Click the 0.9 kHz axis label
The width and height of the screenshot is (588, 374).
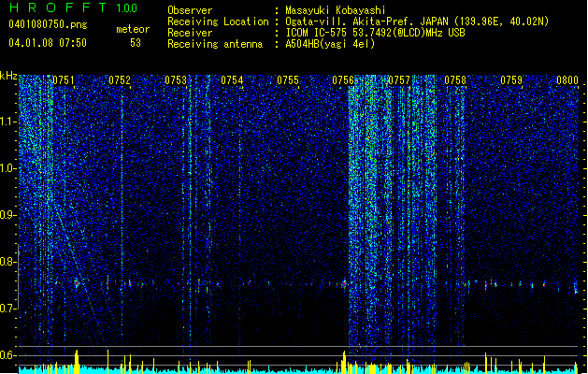[7, 215]
